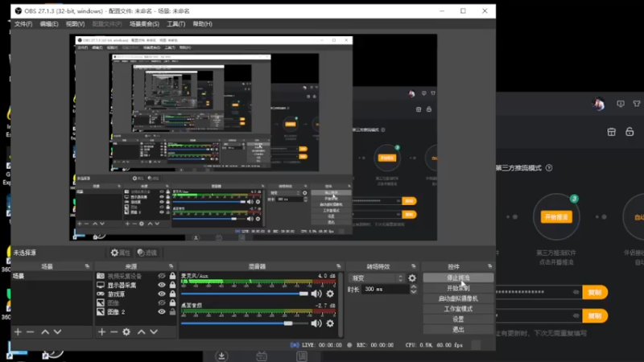Click lower orange 复制 copy button
644x362 pixels.
(x=595, y=315)
